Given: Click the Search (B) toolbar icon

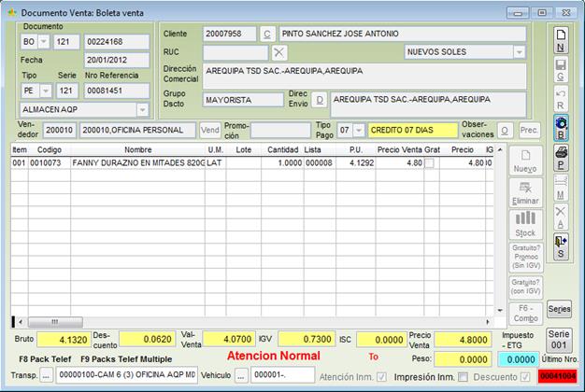Looking at the screenshot, I should [x=561, y=128].
